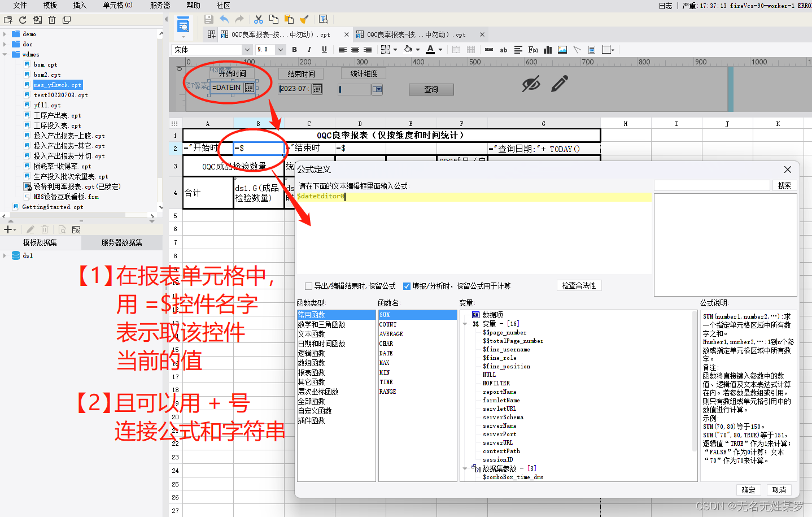
Task: Refresh the template file tree
Action: pyautogui.click(x=23, y=20)
